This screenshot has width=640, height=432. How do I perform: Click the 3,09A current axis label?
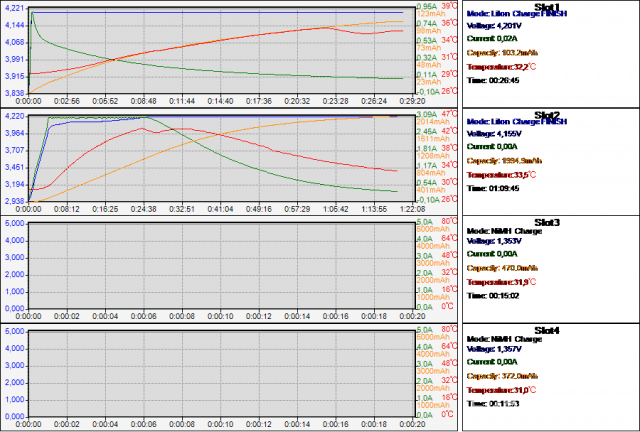427,114
